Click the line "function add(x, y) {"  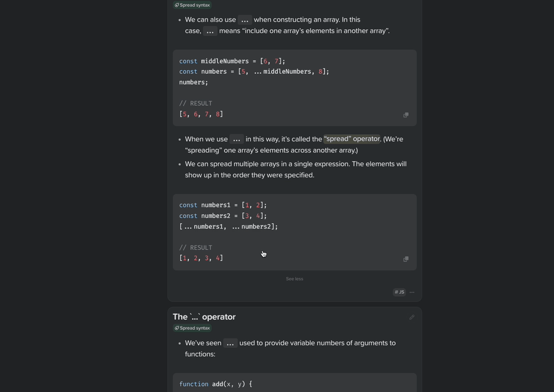pos(216,384)
